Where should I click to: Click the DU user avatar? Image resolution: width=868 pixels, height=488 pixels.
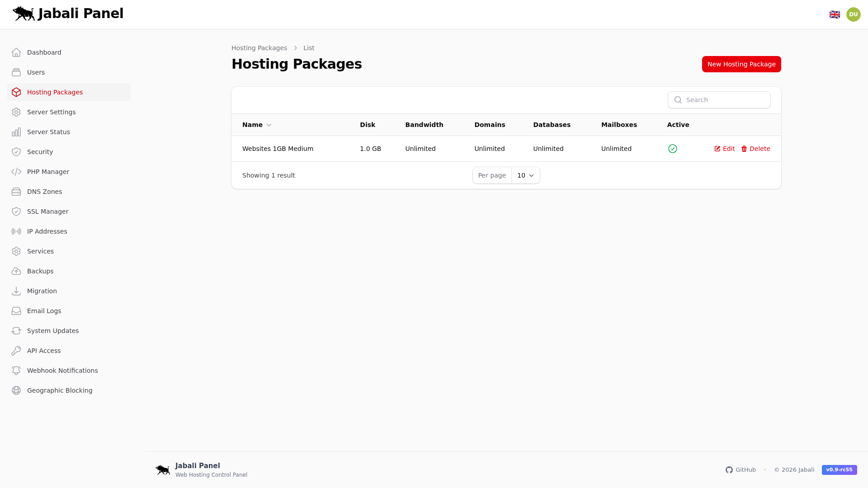854,14
